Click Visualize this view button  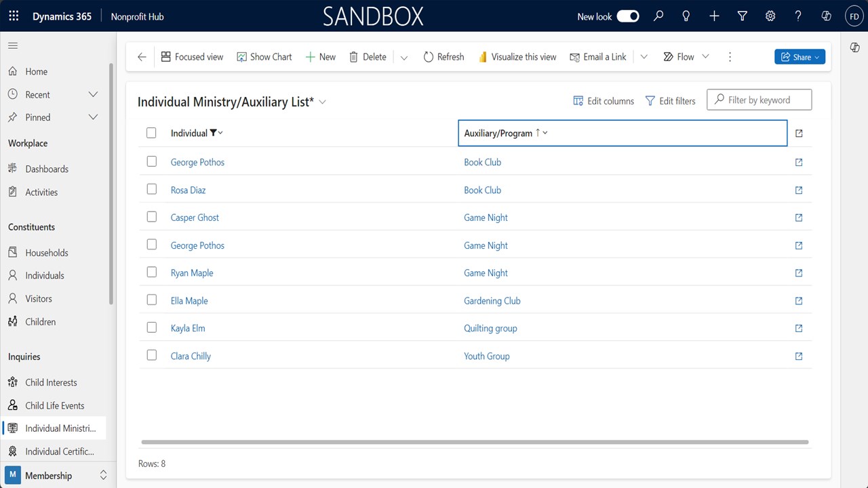(x=517, y=57)
